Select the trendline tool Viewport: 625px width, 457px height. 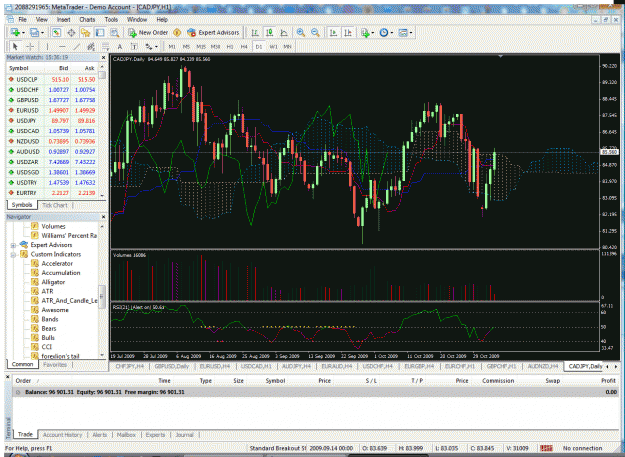(x=76, y=47)
